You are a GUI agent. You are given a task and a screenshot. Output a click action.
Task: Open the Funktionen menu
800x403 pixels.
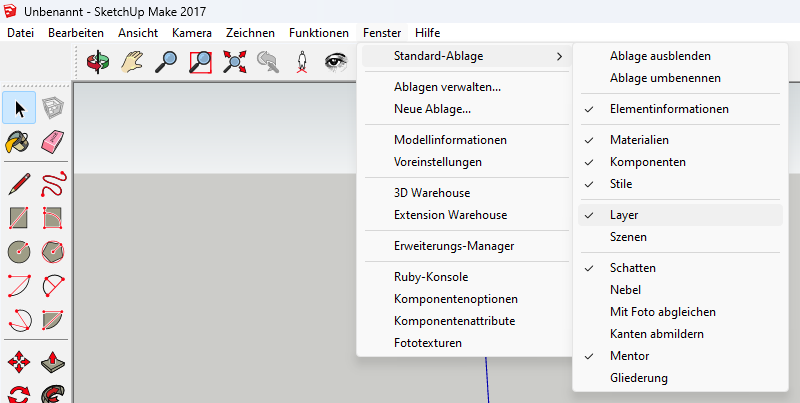[319, 33]
